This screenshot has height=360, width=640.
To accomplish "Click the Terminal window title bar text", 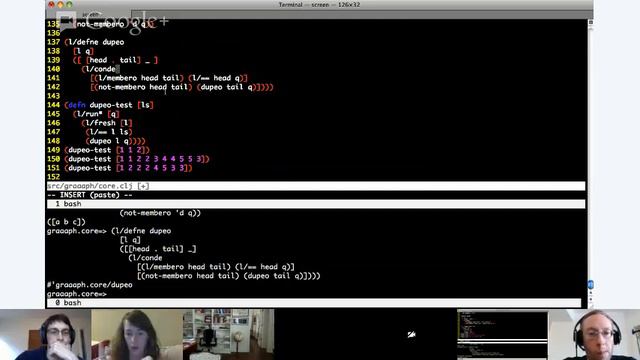I will coord(319,4).
